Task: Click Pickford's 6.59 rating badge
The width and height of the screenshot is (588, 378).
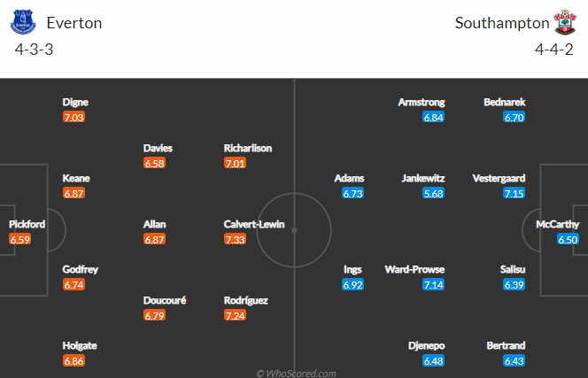Action: coord(19,239)
